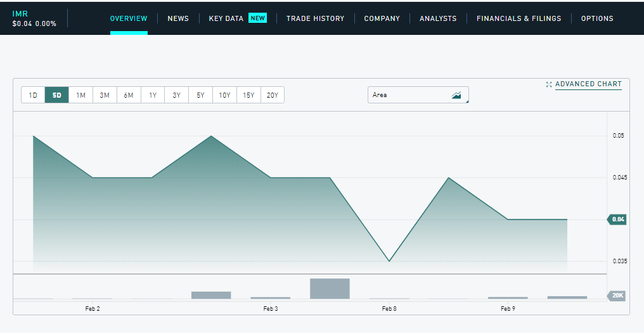Select the 1M time range

pyautogui.click(x=80, y=95)
